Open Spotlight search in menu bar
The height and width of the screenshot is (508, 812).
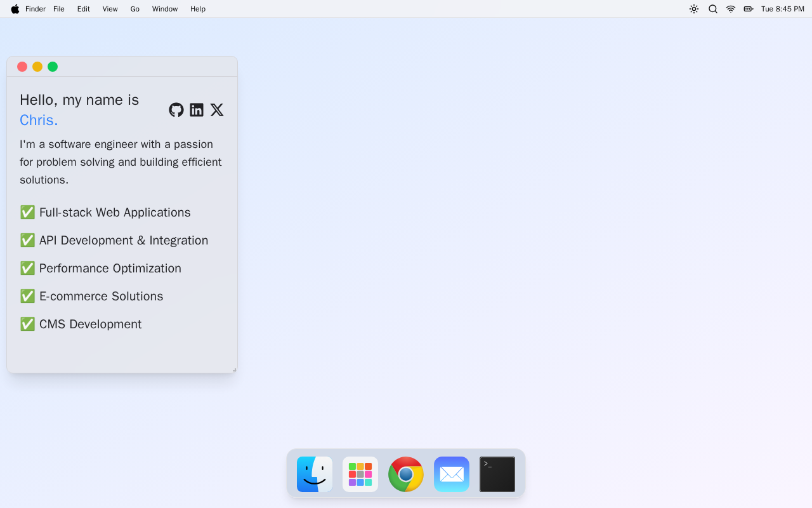click(x=713, y=9)
